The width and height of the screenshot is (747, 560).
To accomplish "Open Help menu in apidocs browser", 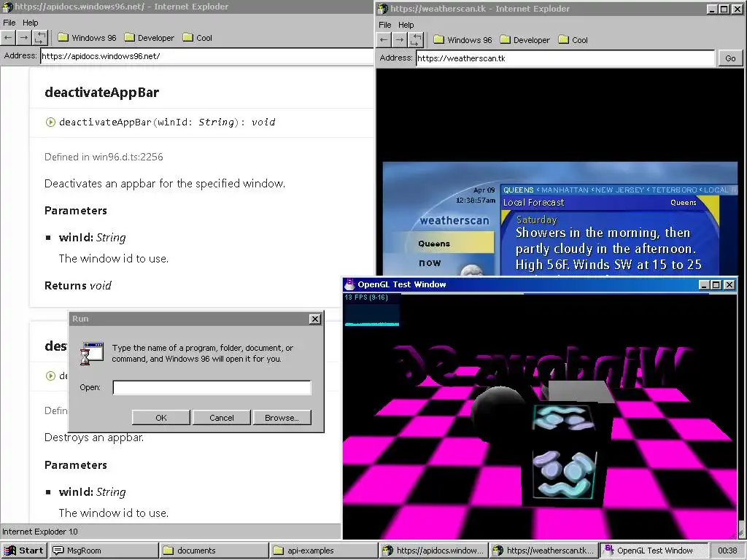I will pyautogui.click(x=31, y=23).
